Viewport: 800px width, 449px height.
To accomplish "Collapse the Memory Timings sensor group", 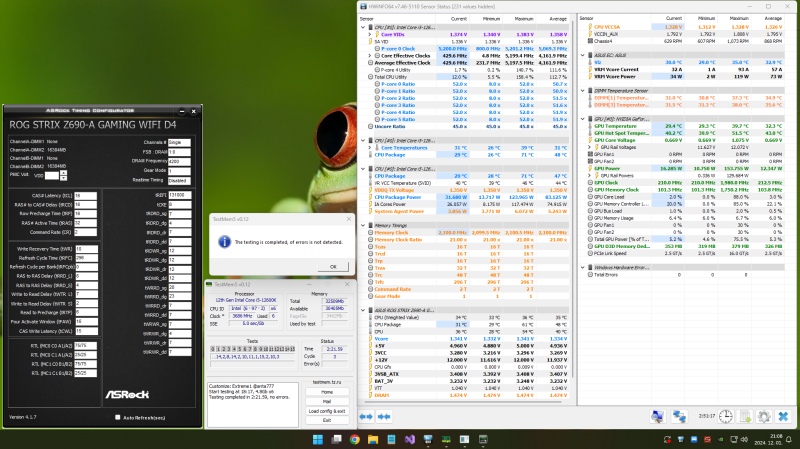I will [x=363, y=225].
